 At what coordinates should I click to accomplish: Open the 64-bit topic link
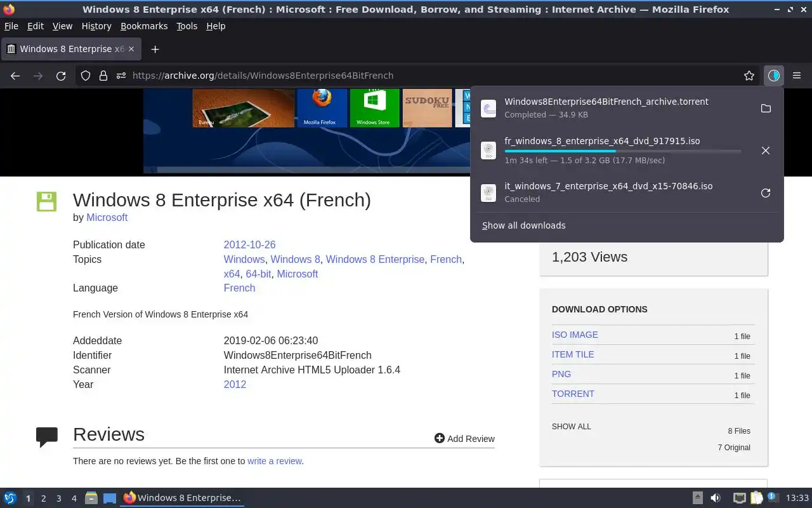[258, 274]
